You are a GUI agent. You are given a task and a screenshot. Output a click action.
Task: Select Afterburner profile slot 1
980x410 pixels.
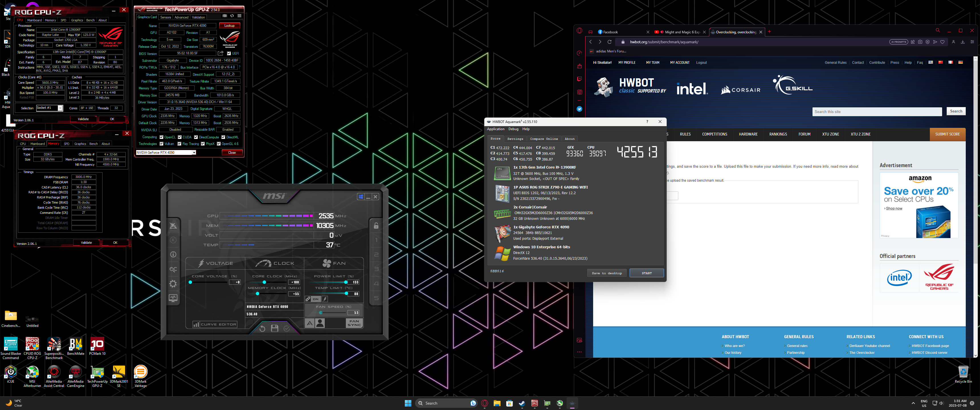click(376, 240)
